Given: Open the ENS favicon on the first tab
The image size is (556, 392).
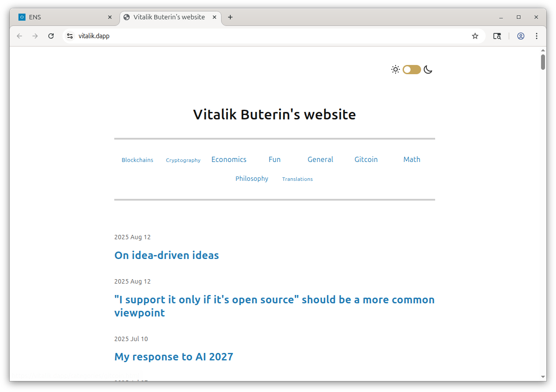Looking at the screenshot, I should click(22, 17).
